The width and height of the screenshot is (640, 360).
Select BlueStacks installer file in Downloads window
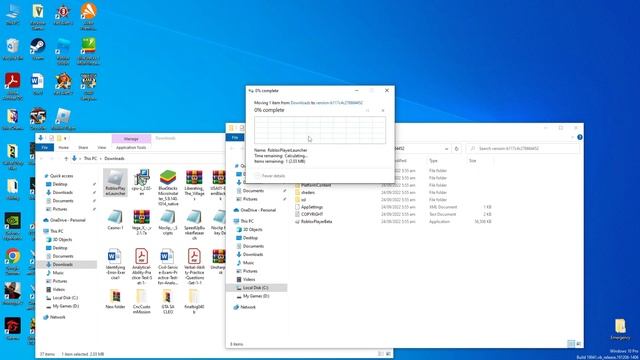pyautogui.click(x=168, y=188)
